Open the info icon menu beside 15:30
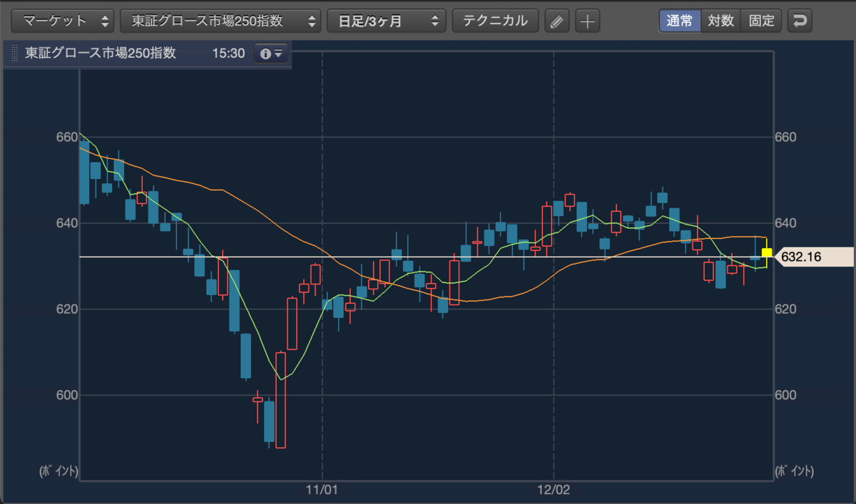This screenshot has width=856, height=504. pyautogui.click(x=272, y=53)
